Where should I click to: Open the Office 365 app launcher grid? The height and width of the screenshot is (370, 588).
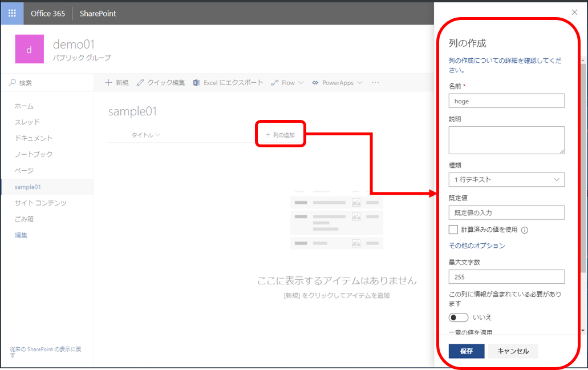click(x=11, y=13)
